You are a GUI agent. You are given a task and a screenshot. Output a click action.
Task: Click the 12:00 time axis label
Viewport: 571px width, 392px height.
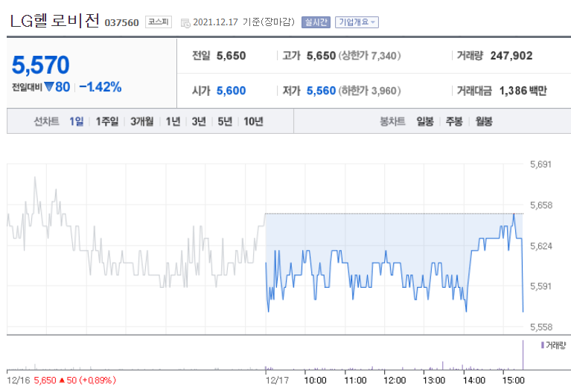(x=395, y=380)
